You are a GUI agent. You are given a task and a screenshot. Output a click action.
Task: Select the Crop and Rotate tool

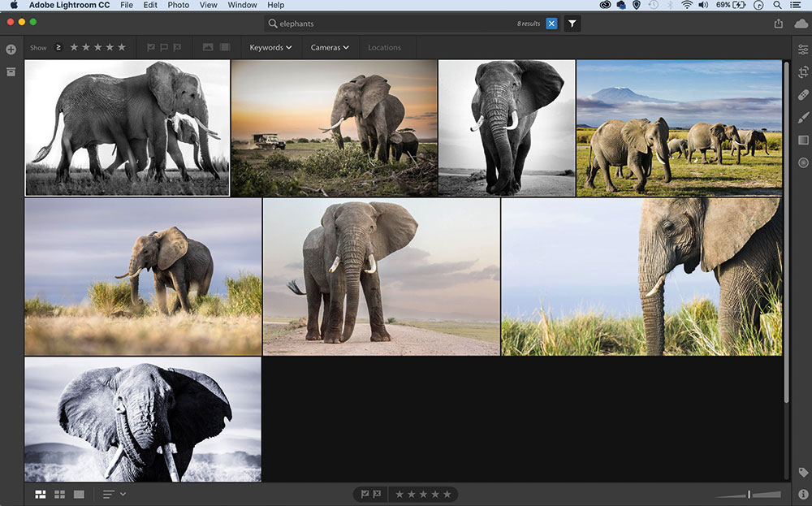[x=803, y=72]
